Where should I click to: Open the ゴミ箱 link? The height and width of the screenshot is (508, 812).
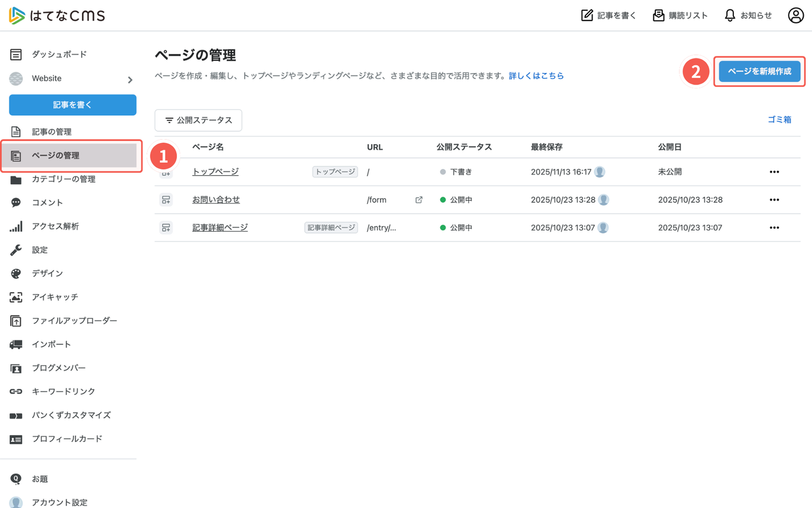tap(779, 119)
